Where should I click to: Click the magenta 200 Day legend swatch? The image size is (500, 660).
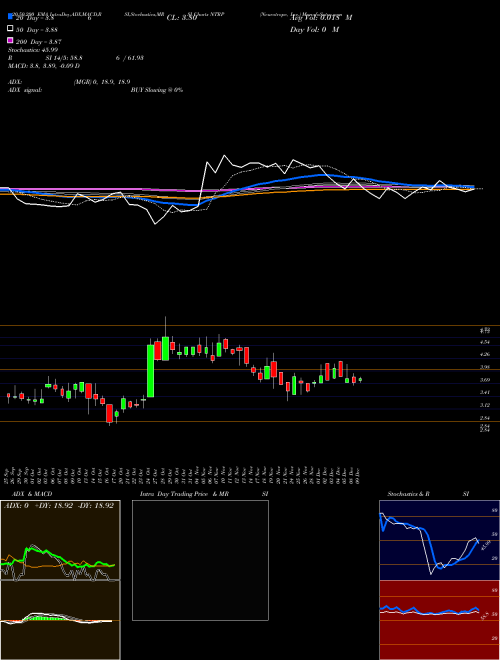11,40
